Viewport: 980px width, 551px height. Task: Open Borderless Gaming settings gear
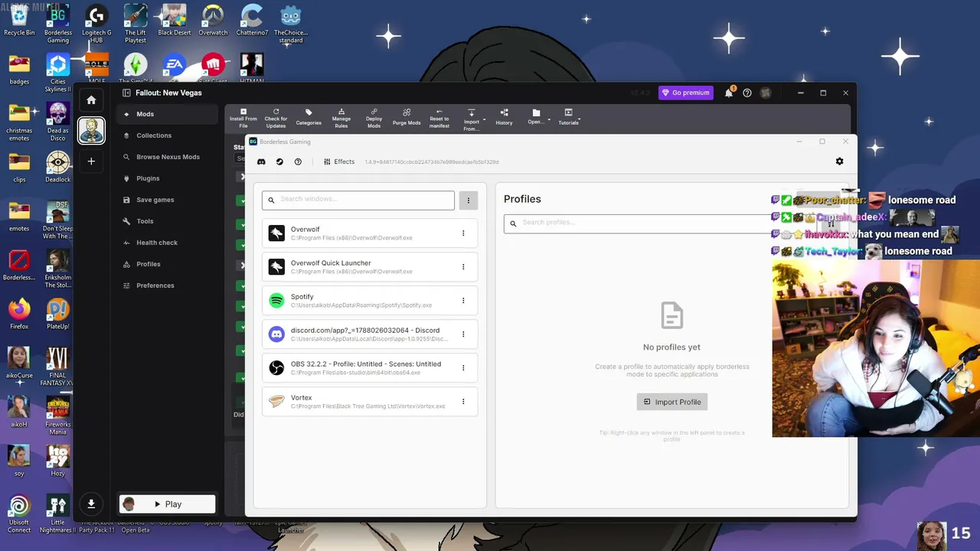tap(839, 161)
